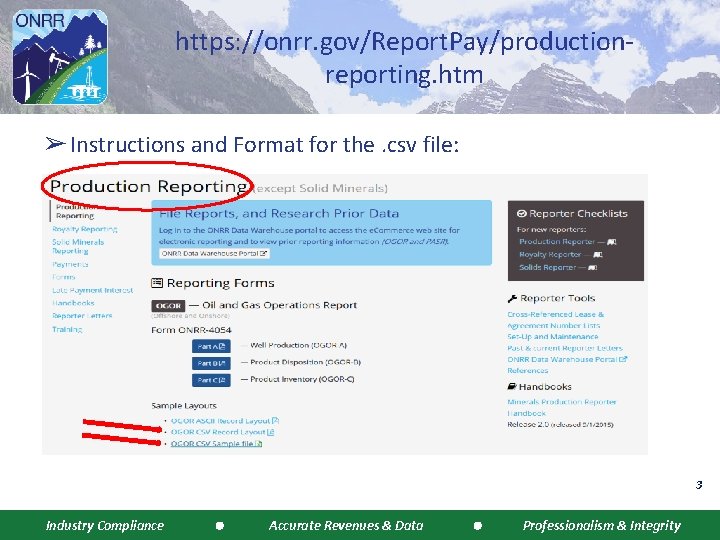Click the 'Production Reporting' page heading
Image resolution: width=720 pixels, height=540 pixels.
click(148, 186)
